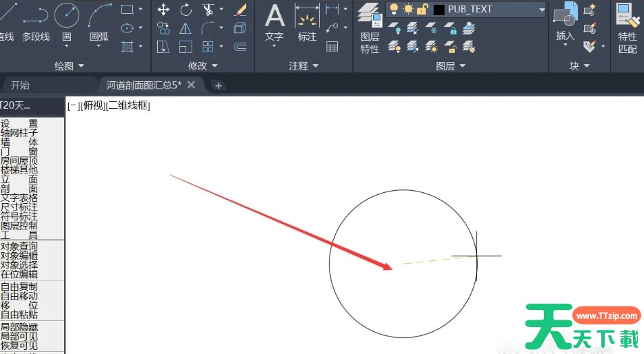Activate the Rectangular Array tool
This screenshot has height=354, width=644.
(x=208, y=47)
